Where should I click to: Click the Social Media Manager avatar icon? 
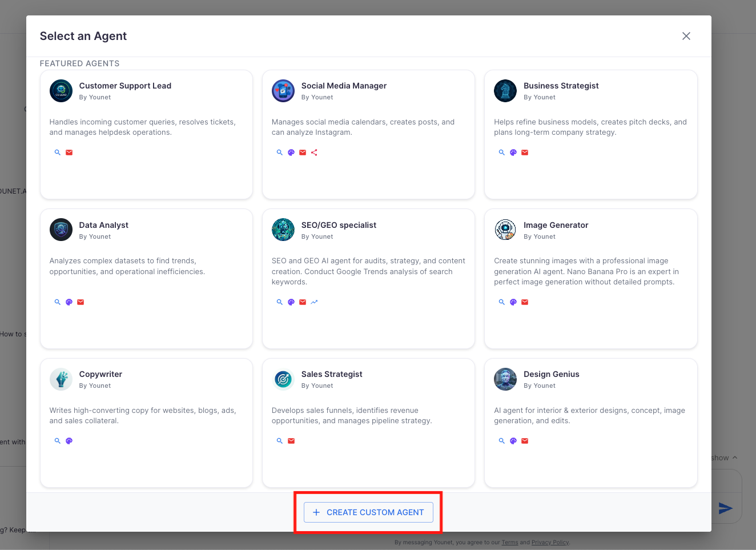(x=283, y=91)
